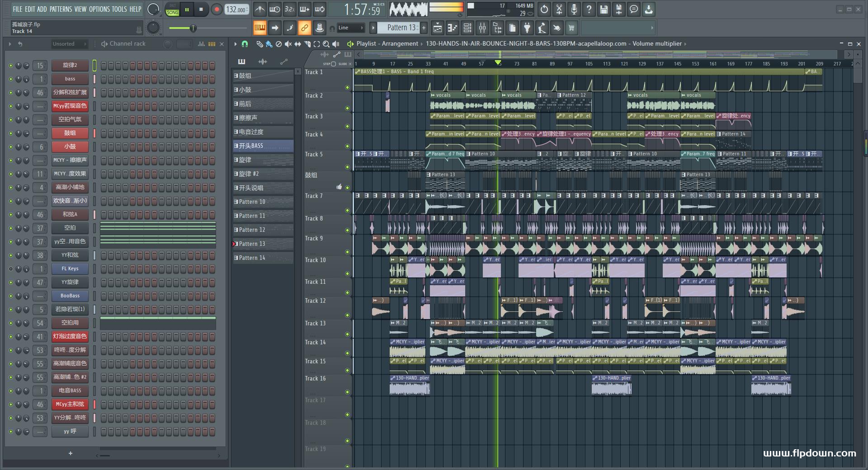
Task: Open the FILE menu
Action: pos(18,9)
